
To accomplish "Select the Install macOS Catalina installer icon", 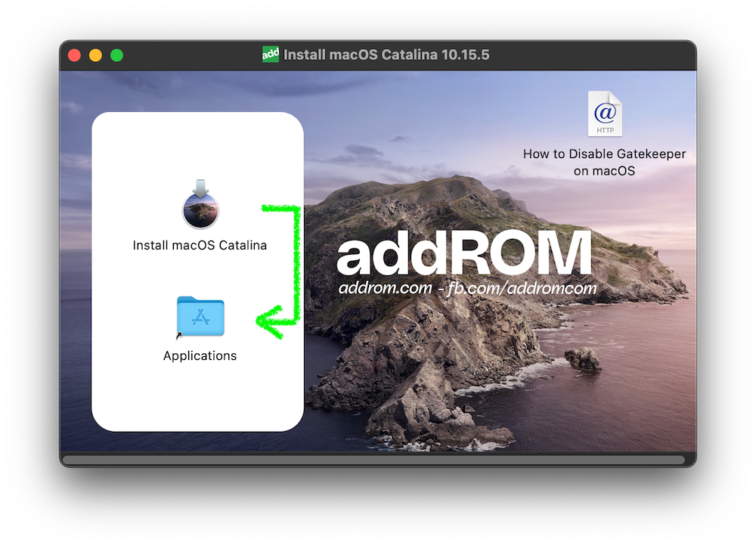I will [200, 204].
